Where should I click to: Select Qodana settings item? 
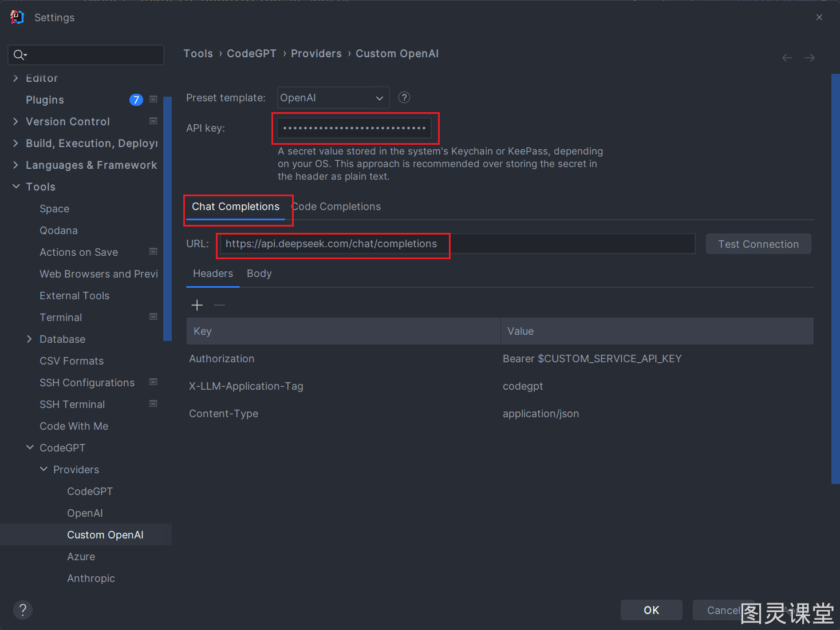point(58,231)
